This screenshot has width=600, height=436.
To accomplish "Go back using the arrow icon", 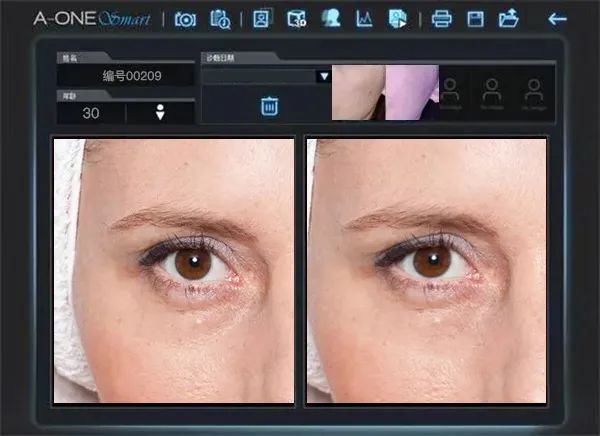I will click(557, 18).
